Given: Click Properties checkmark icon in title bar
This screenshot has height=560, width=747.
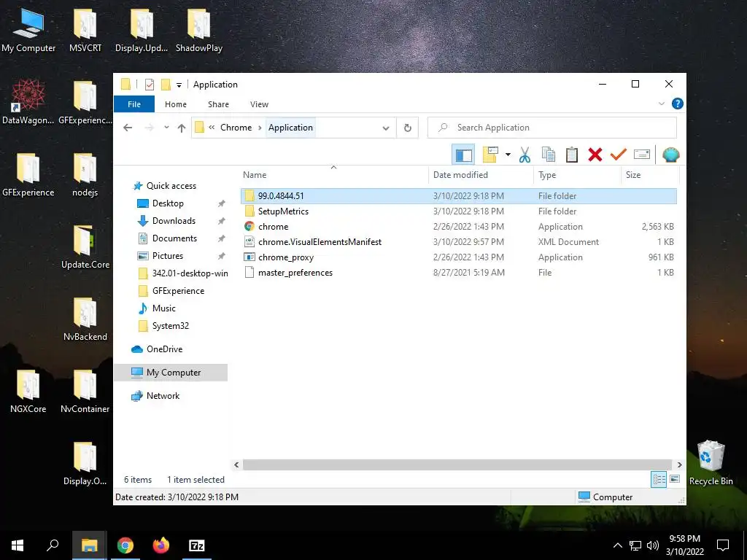Looking at the screenshot, I should click(x=150, y=85).
